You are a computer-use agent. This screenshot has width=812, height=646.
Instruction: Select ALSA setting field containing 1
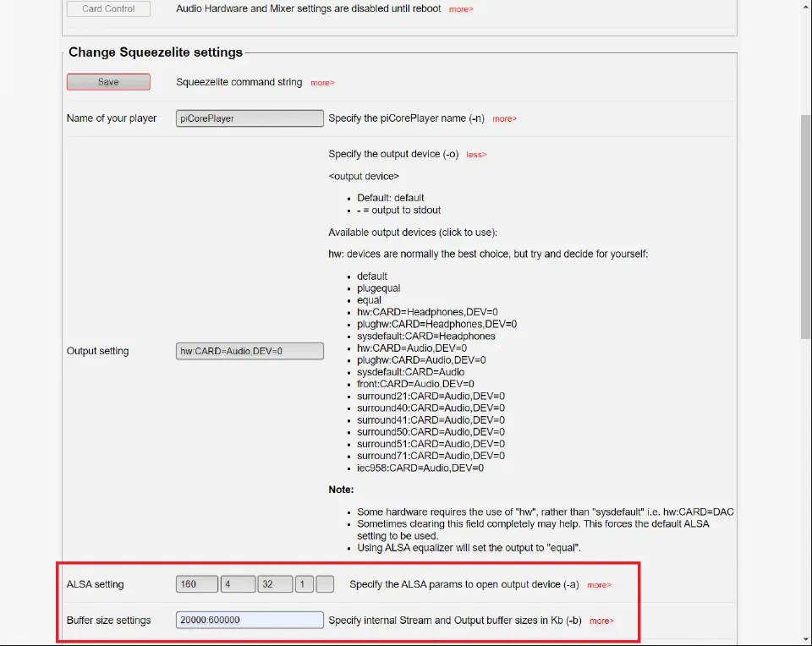tap(304, 584)
